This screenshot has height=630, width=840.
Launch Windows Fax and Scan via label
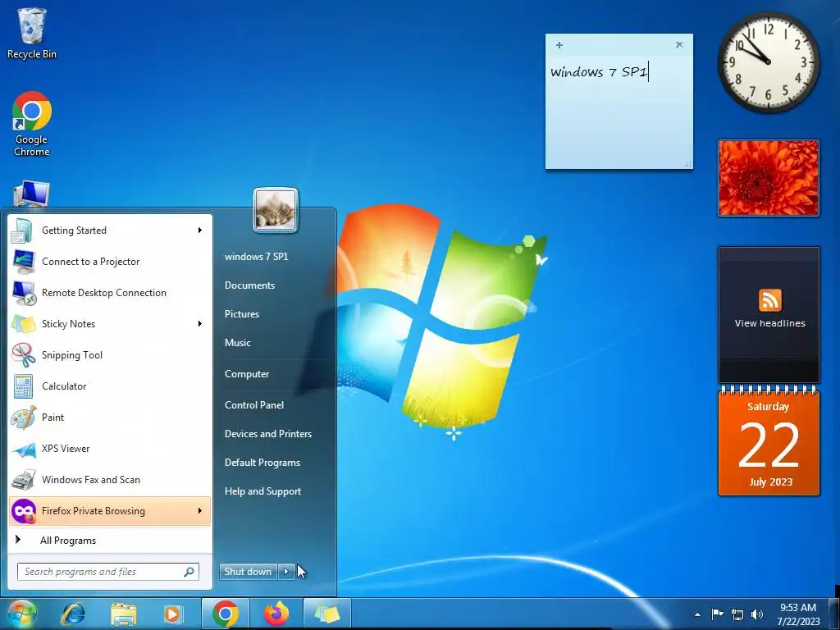(x=91, y=480)
